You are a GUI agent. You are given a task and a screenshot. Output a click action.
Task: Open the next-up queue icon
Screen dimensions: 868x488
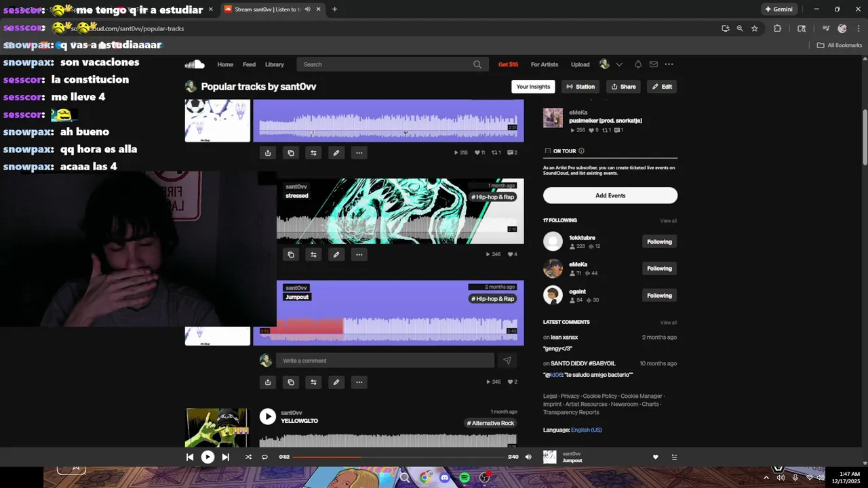pos(674,457)
